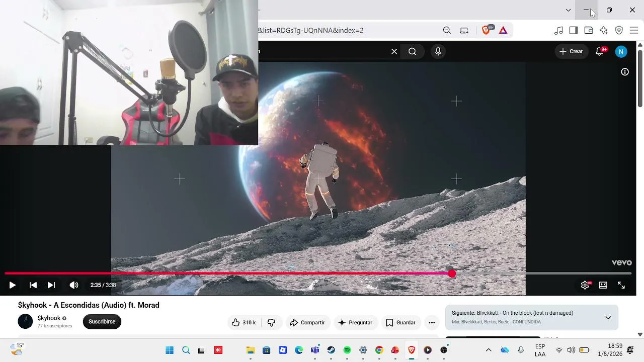The width and height of the screenshot is (644, 362).
Task: Open the Leo AI sparkle icon
Action: pos(604,30)
